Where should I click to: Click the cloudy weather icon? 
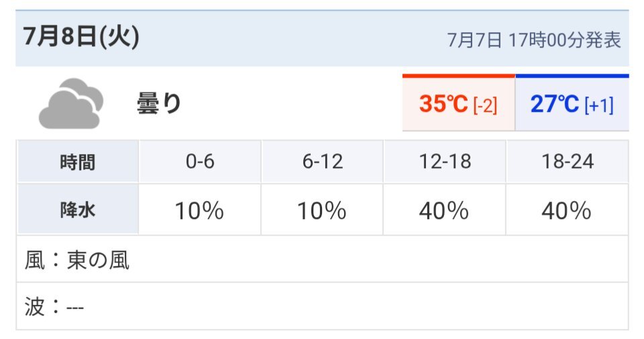click(70, 103)
